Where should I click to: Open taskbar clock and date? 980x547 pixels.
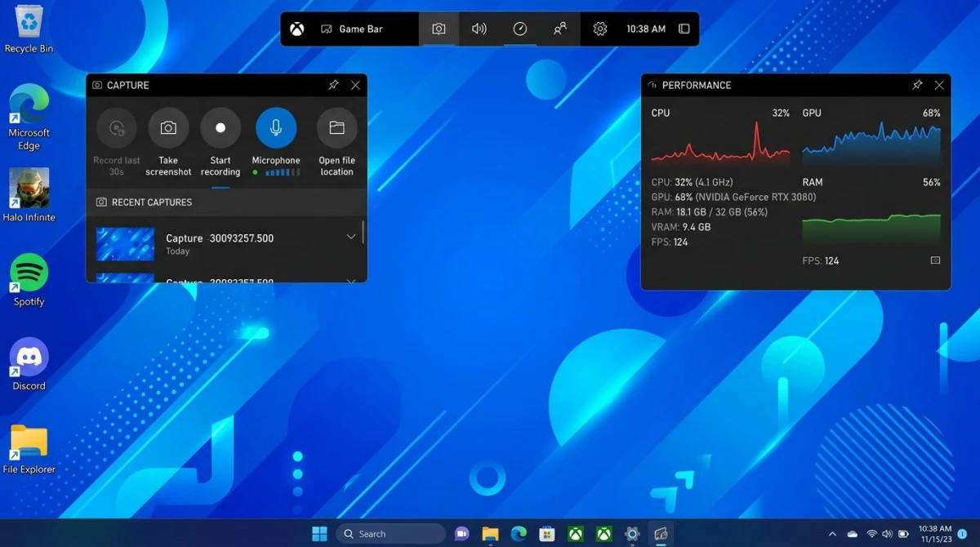934,534
